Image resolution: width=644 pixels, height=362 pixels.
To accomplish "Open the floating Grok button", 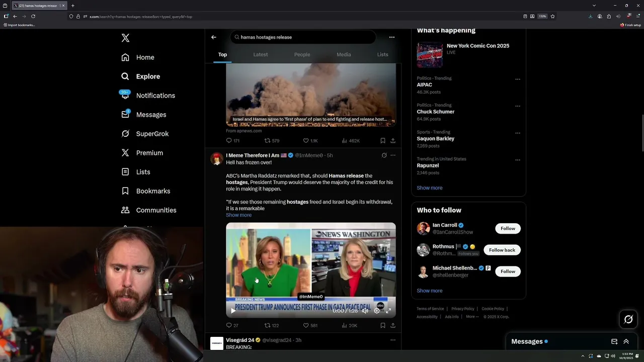I will pyautogui.click(x=628, y=319).
